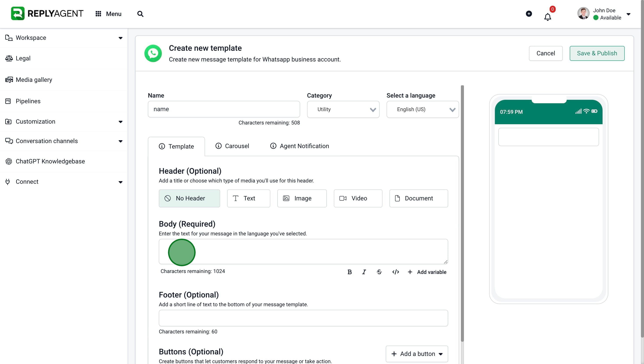The image size is (644, 364).
Task: Toggle monospace code formatting
Action: (395, 272)
